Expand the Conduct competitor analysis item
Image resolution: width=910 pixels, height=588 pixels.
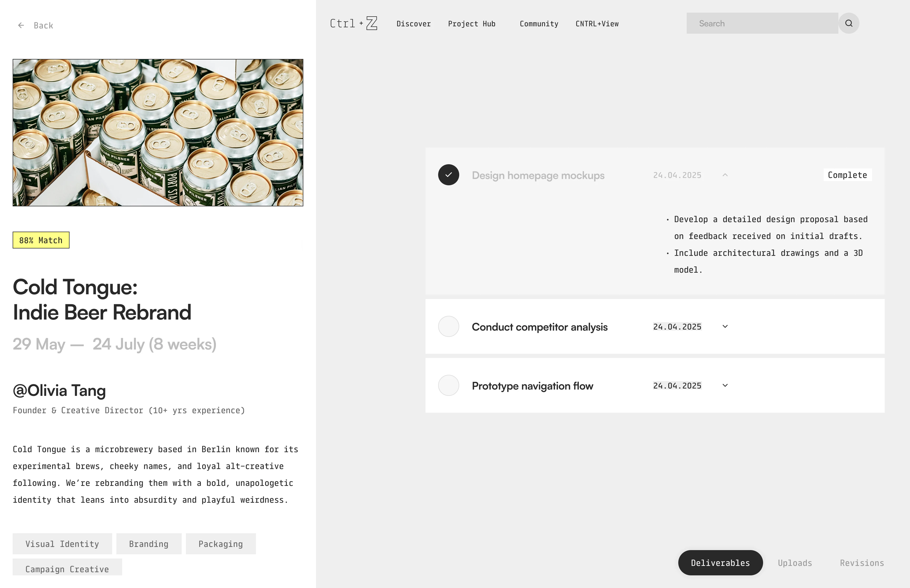point(725,326)
